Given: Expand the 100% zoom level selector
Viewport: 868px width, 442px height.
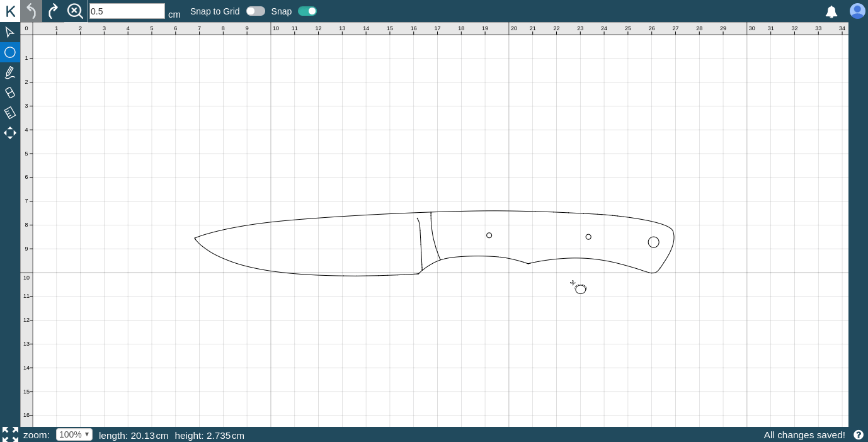Looking at the screenshot, I should (x=74, y=434).
